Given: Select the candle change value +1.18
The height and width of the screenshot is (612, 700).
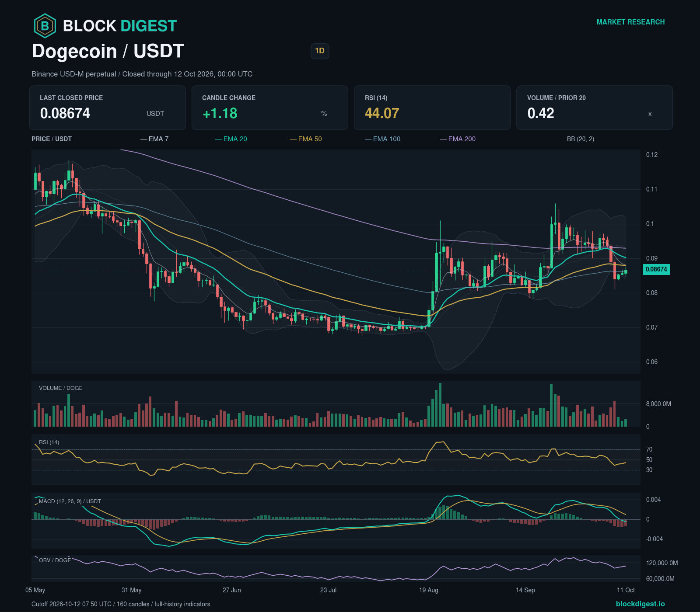Looking at the screenshot, I should 220,113.
